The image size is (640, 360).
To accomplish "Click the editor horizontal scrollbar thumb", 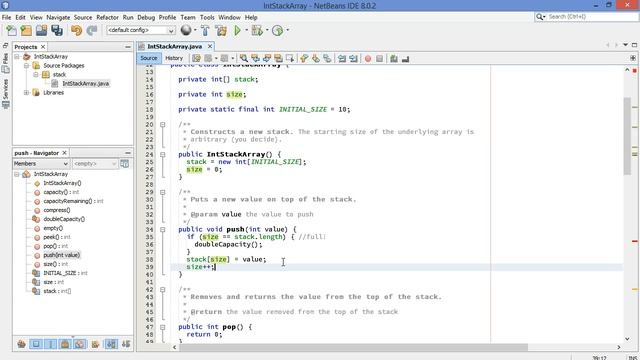I will tap(353, 347).
